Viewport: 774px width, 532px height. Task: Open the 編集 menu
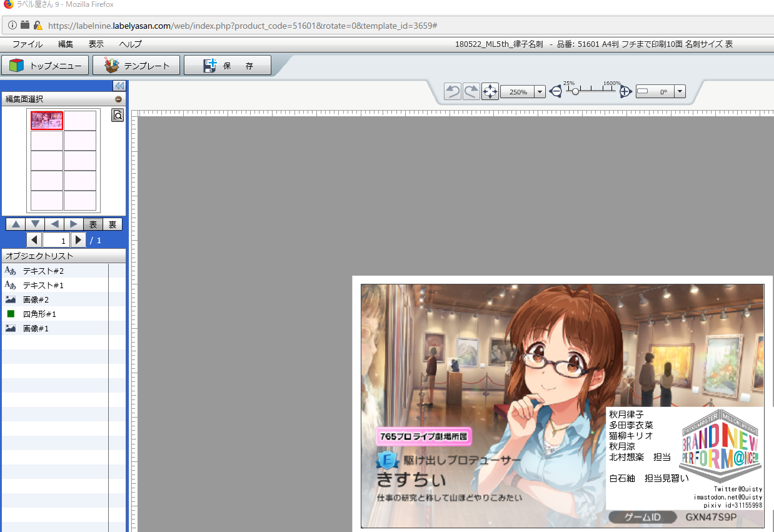tap(66, 44)
